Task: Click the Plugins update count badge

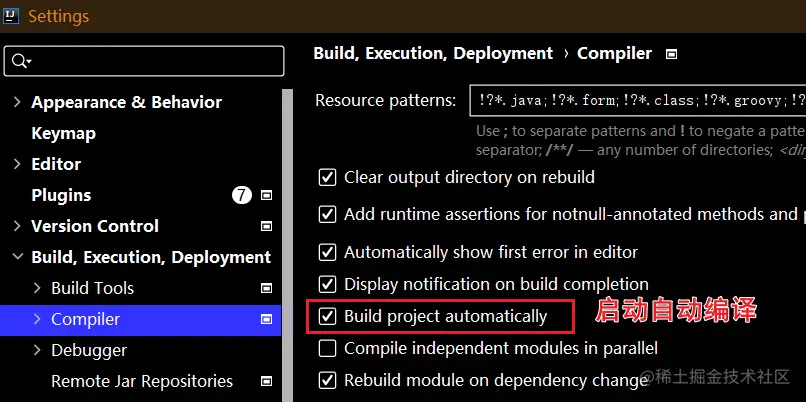Action: [x=241, y=195]
